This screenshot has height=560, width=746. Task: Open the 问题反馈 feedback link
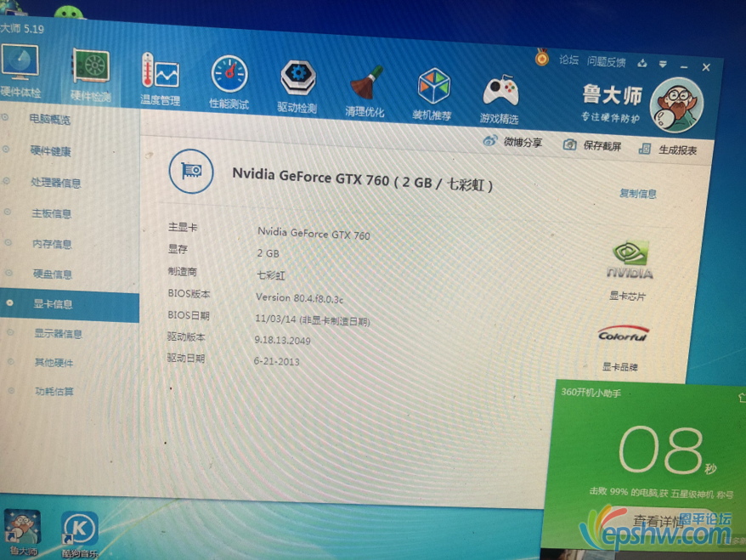point(606,62)
